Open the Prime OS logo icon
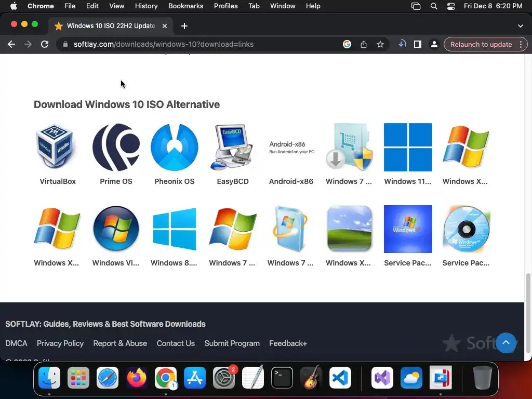This screenshot has width=532, height=399. pos(116,147)
